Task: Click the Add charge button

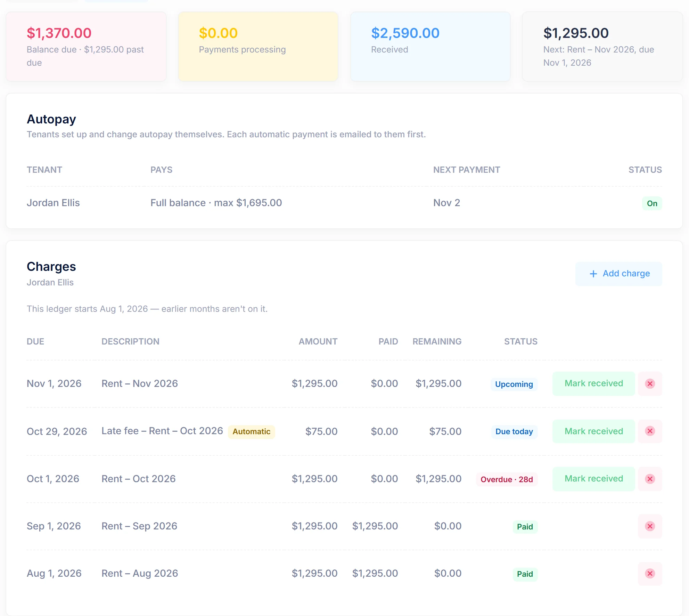Action: click(x=618, y=274)
